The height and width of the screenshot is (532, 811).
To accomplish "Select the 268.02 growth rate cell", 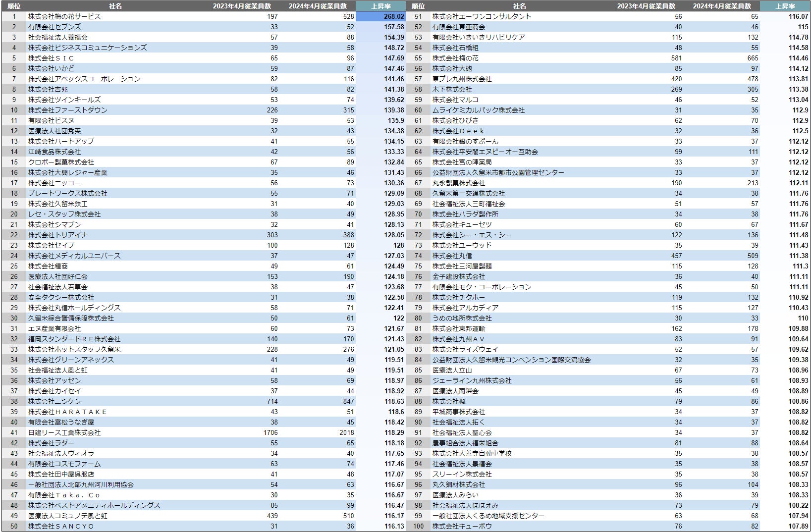I will (380, 16).
